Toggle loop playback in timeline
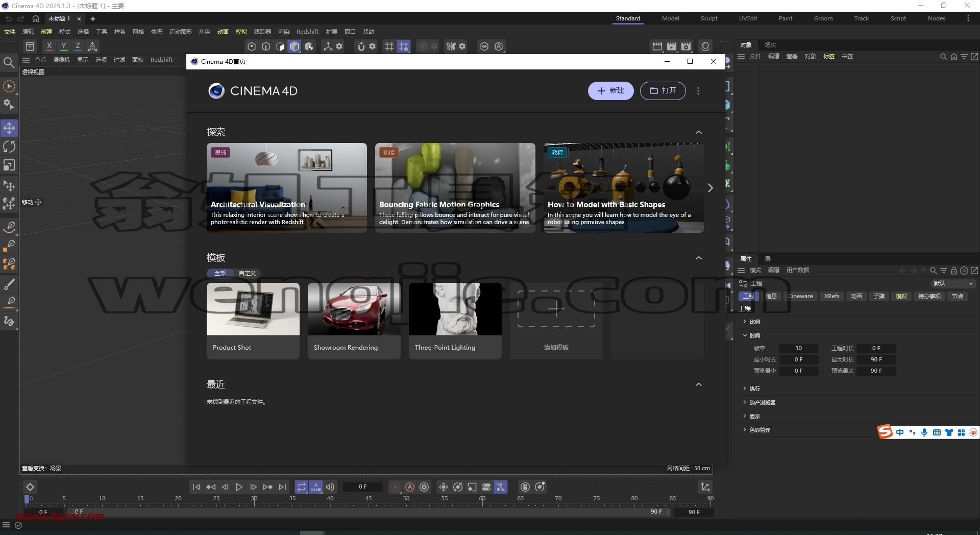 click(302, 487)
